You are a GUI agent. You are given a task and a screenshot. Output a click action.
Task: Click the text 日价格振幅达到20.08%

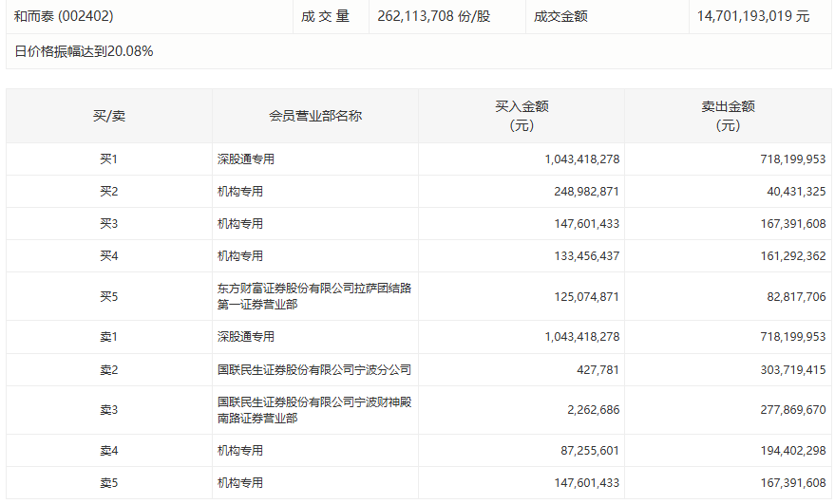(x=84, y=51)
